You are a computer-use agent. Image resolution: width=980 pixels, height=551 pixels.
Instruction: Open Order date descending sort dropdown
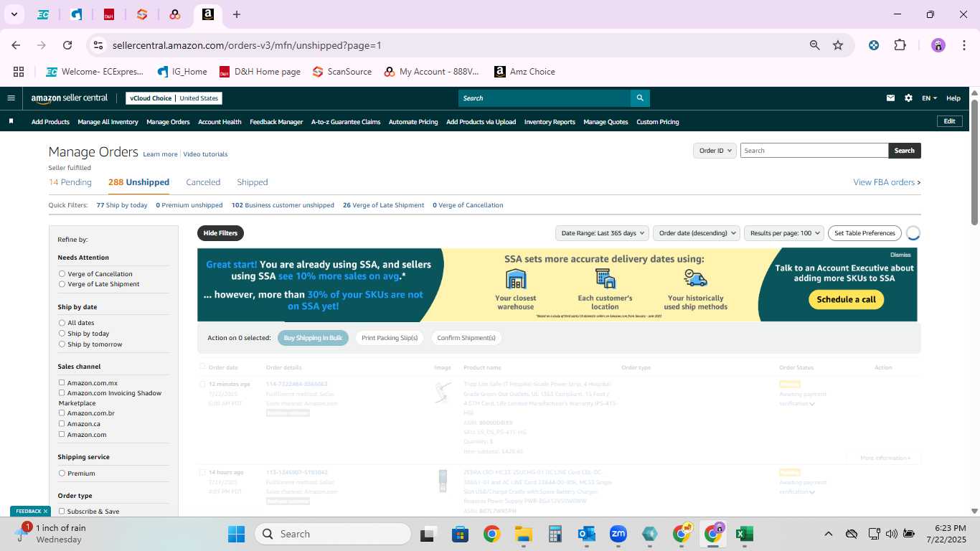[697, 233]
